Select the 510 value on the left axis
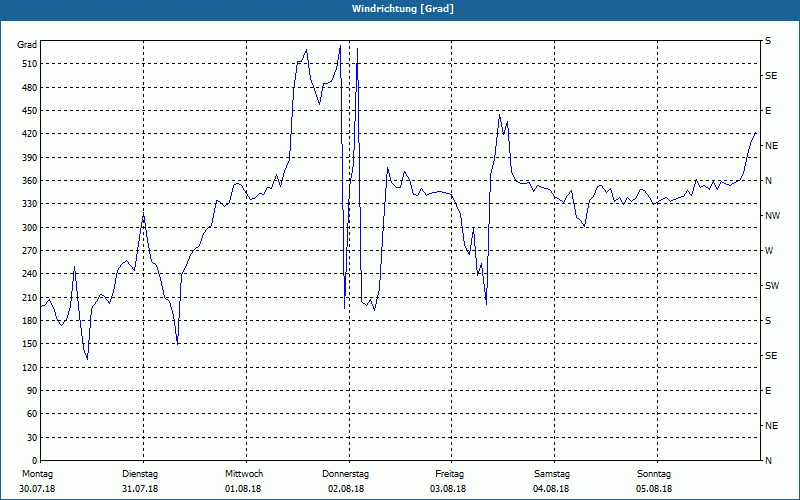 [29, 64]
